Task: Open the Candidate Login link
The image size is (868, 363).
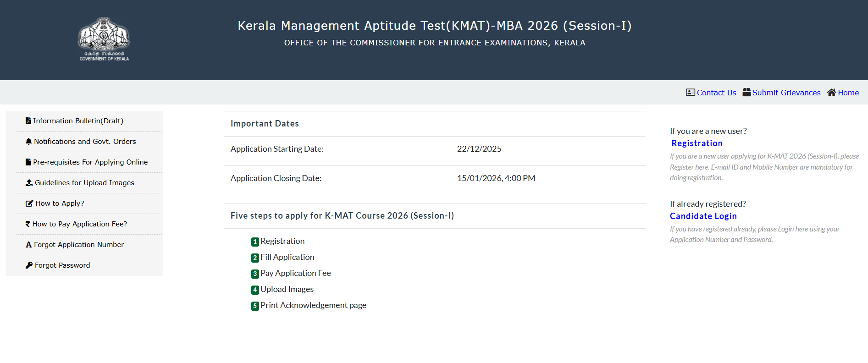Action: click(x=703, y=216)
